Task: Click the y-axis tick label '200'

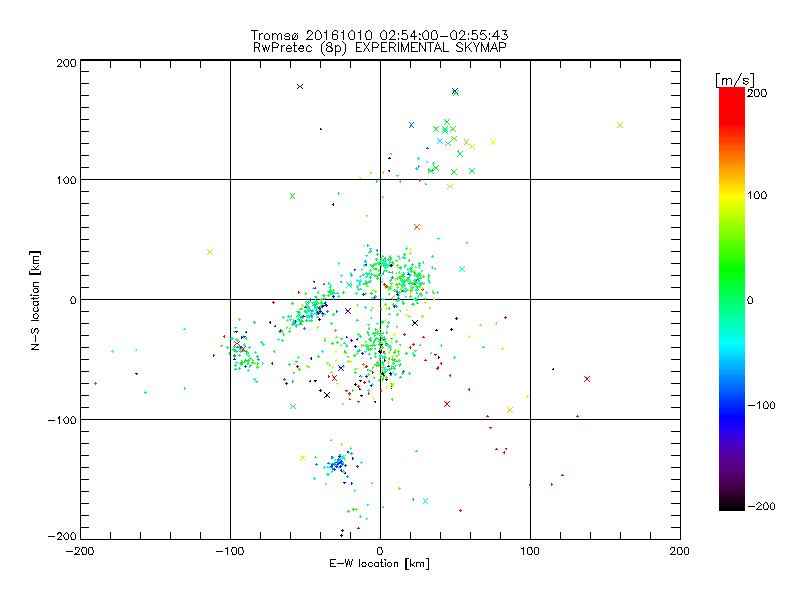Action: point(66,63)
